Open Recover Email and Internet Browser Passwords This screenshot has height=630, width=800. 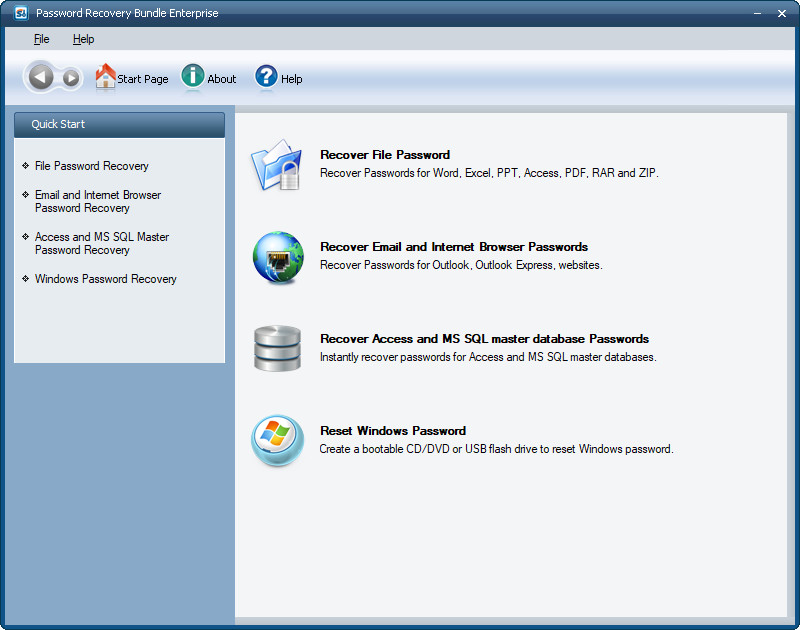[x=454, y=247]
